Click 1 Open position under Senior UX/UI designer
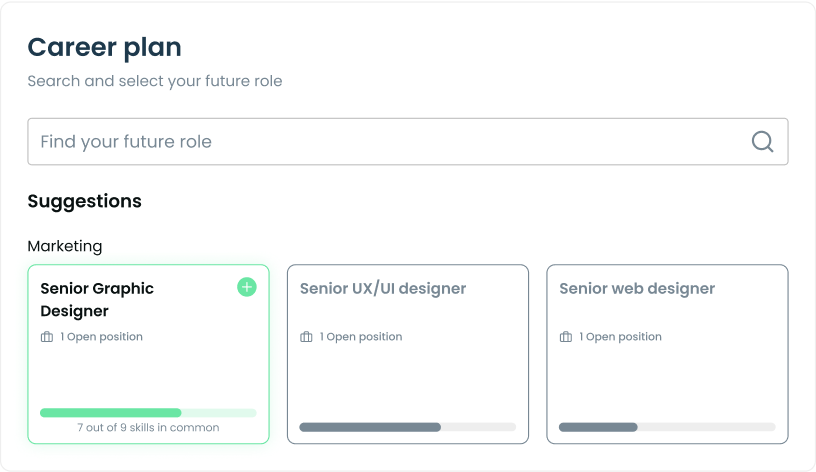Image resolution: width=816 pixels, height=472 pixels. 361,337
